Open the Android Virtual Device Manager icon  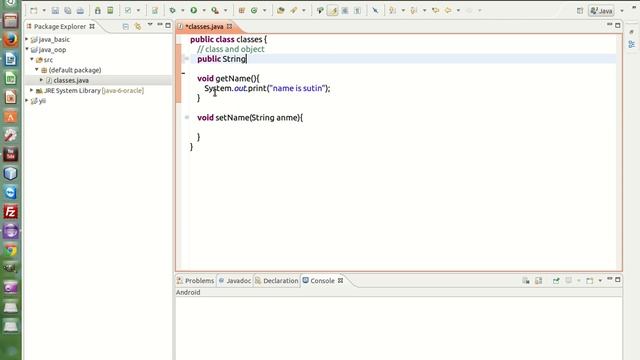pos(110,11)
